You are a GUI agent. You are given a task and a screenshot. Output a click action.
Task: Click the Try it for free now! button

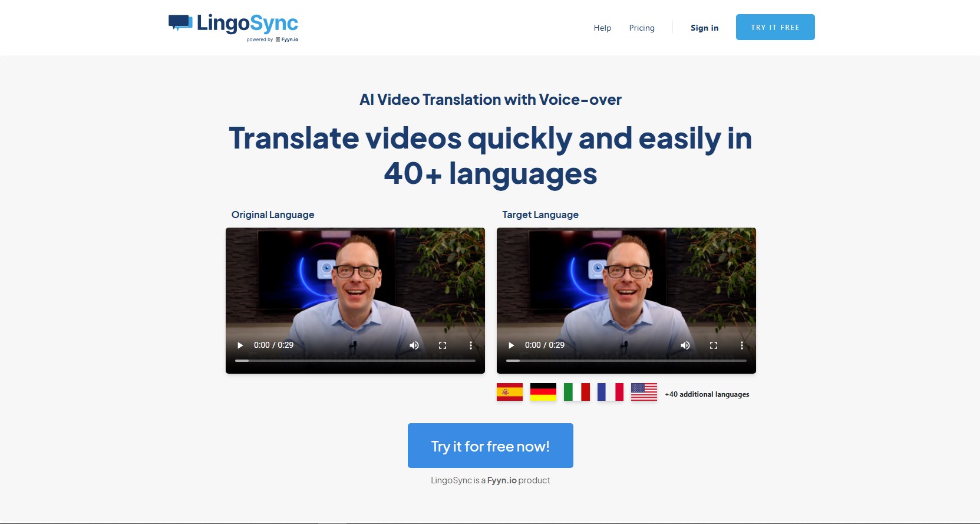(x=490, y=446)
